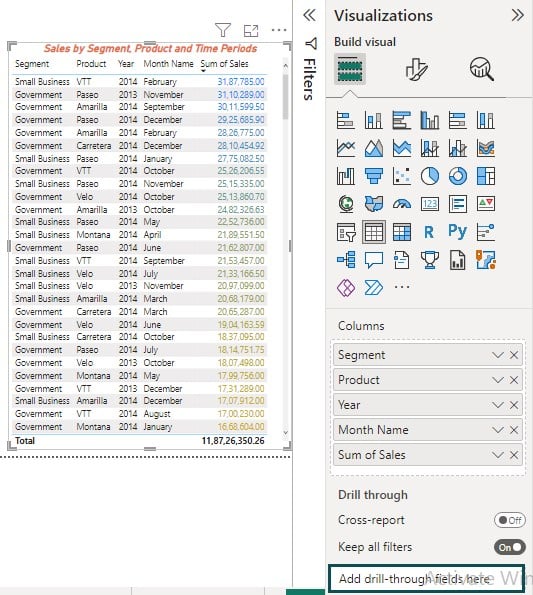Select the slicer visual
Screen dimensions: 533x595
point(346,232)
